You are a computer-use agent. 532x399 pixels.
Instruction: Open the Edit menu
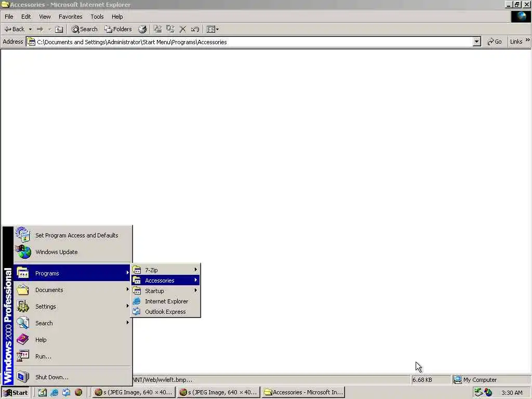pyautogui.click(x=26, y=17)
